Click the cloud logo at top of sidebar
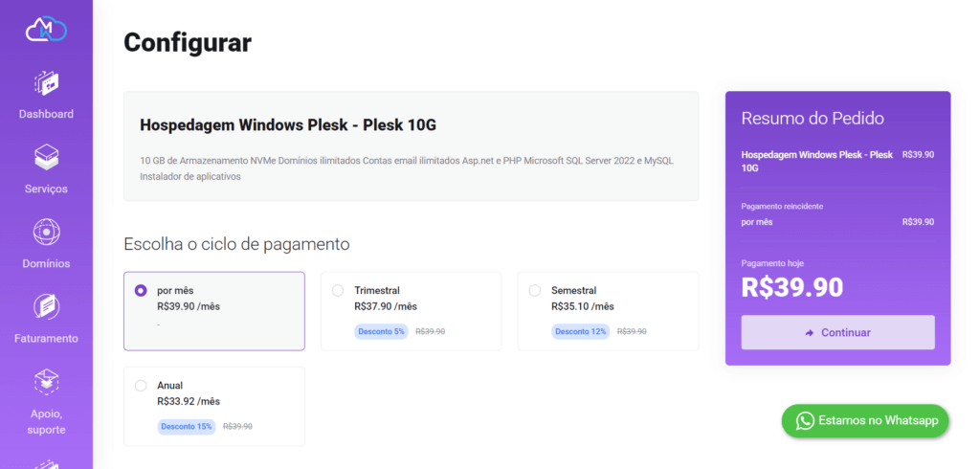This screenshot has width=980, height=469. (x=46, y=29)
